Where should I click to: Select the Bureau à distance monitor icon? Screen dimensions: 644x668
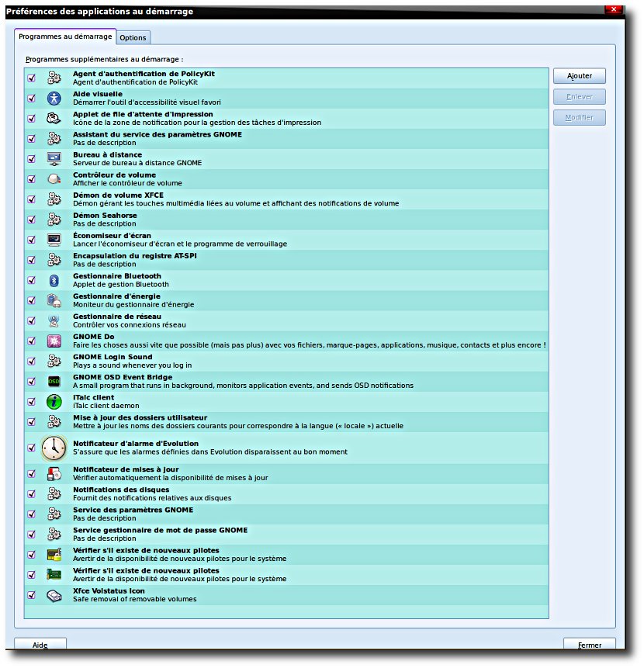pos(54,159)
